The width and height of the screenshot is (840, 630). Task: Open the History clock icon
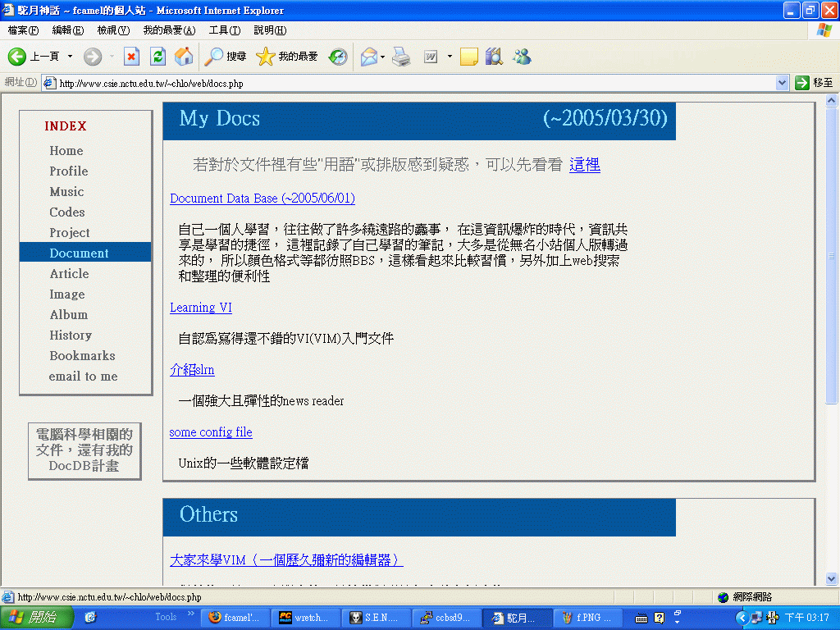point(338,57)
